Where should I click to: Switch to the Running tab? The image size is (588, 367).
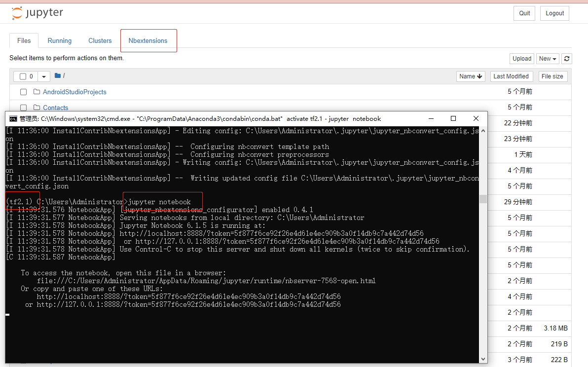pos(59,40)
